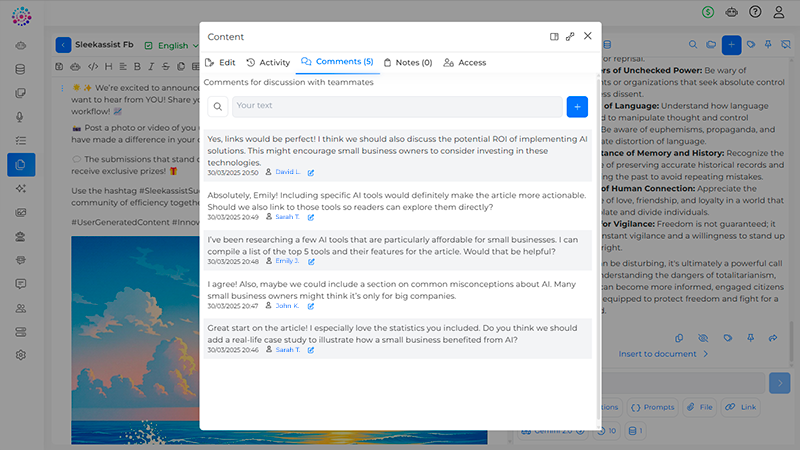Select the active documents icon in sidebar
The image size is (800, 450).
[21, 164]
